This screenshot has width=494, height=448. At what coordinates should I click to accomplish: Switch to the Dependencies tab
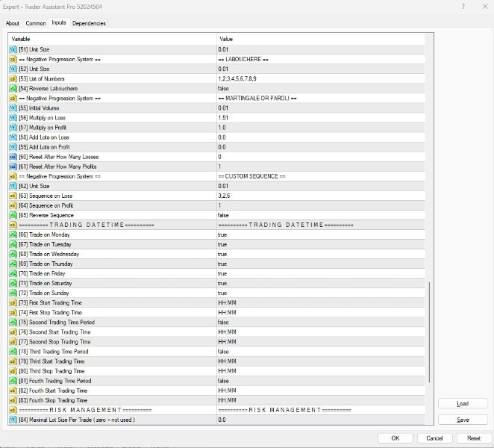pos(89,23)
